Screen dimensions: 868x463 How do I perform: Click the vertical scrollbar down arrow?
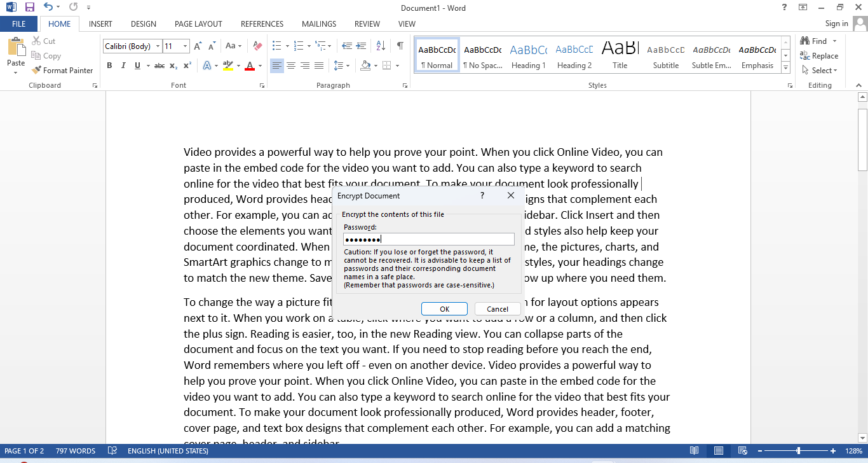(862, 438)
